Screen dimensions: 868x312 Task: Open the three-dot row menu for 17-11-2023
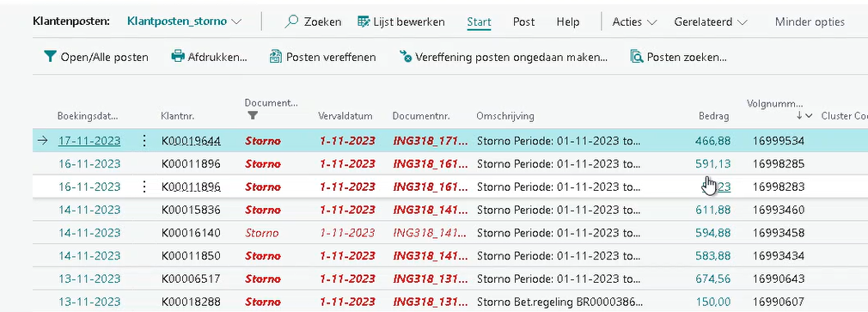pos(144,141)
